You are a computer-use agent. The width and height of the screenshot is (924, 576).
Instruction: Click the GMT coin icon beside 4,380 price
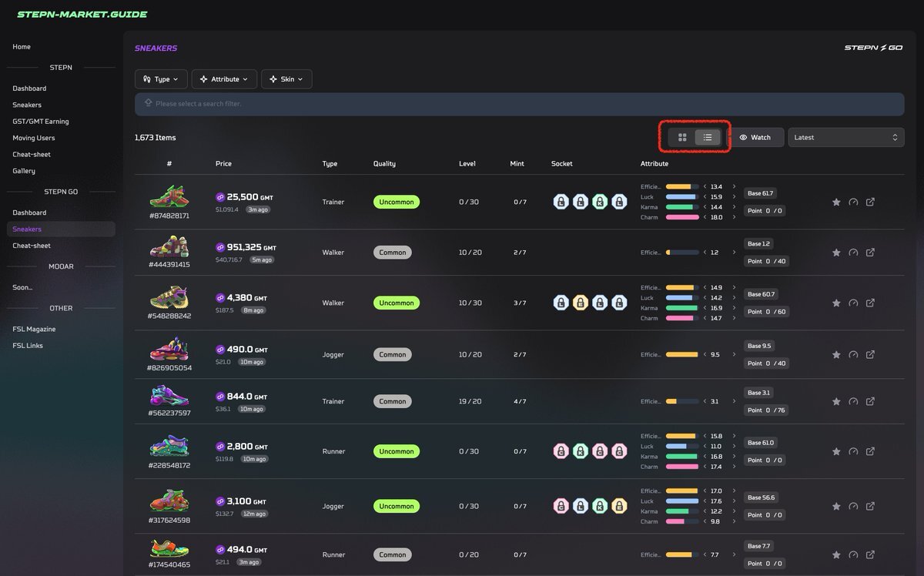(220, 298)
